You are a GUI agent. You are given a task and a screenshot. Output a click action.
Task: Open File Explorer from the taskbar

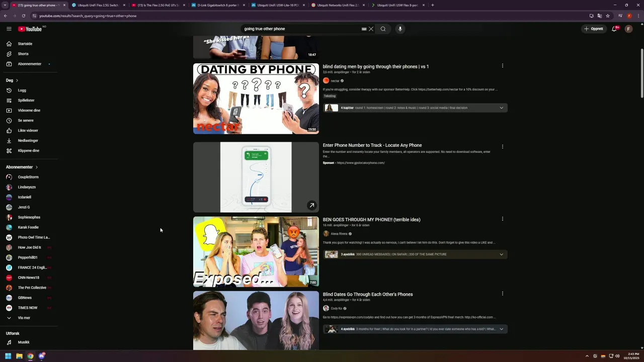pos(19,356)
